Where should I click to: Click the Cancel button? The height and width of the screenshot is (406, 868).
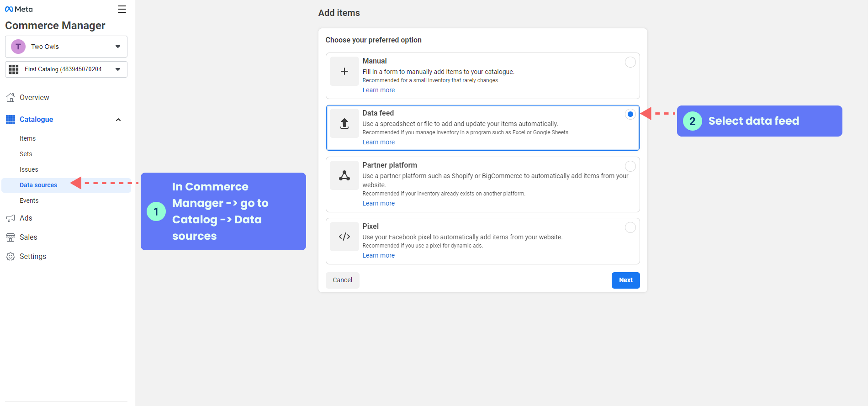pyautogui.click(x=343, y=280)
